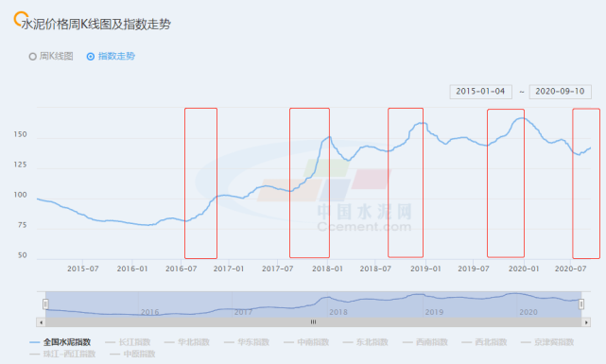606x364 pixels.
Task: Toggle the 京津冀指数 legend series
Action: [547, 342]
